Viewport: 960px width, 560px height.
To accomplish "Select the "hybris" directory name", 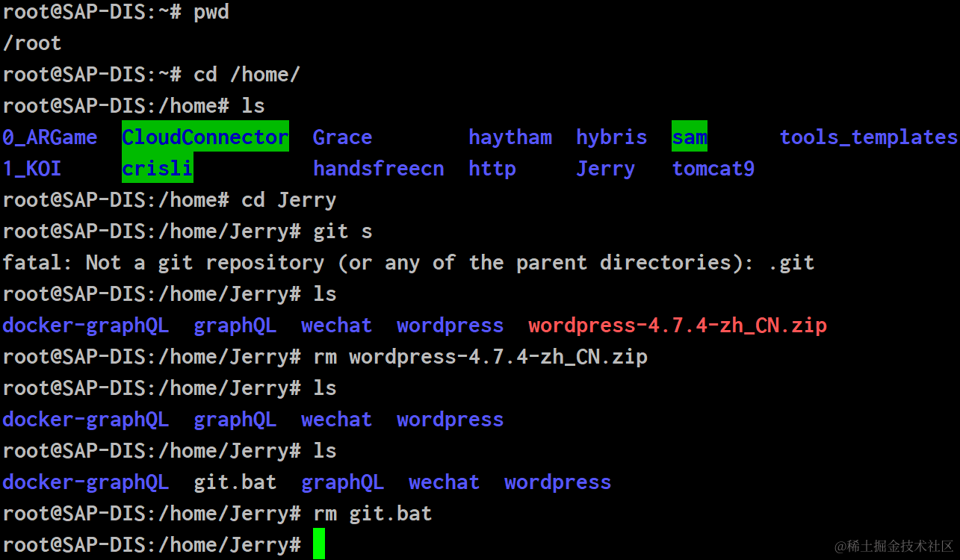I will coord(612,137).
